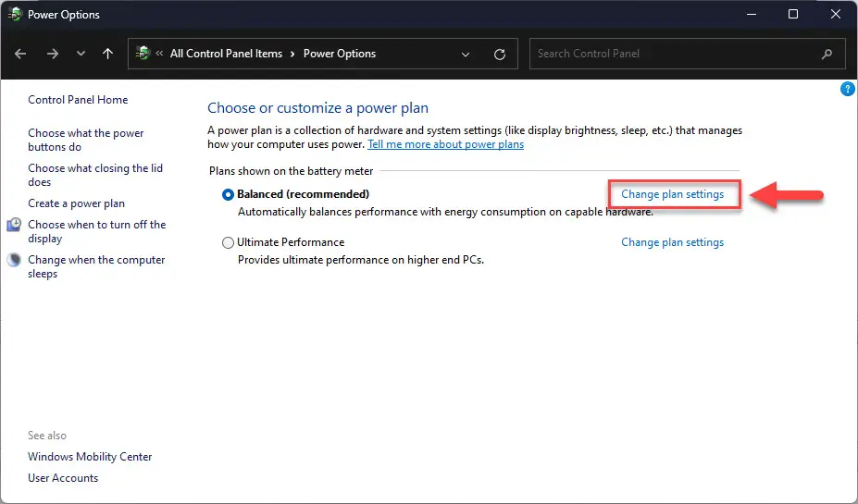Select the Balanced (recommended) plan
The image size is (858, 504).
coord(228,194)
